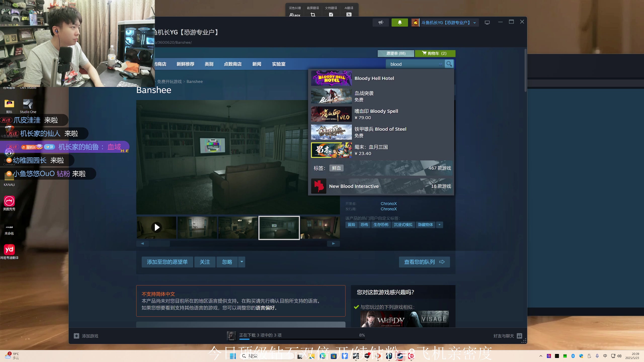Open 美图秀秀 desktop icon
Screen dimensions: 644x362
tap(9, 203)
